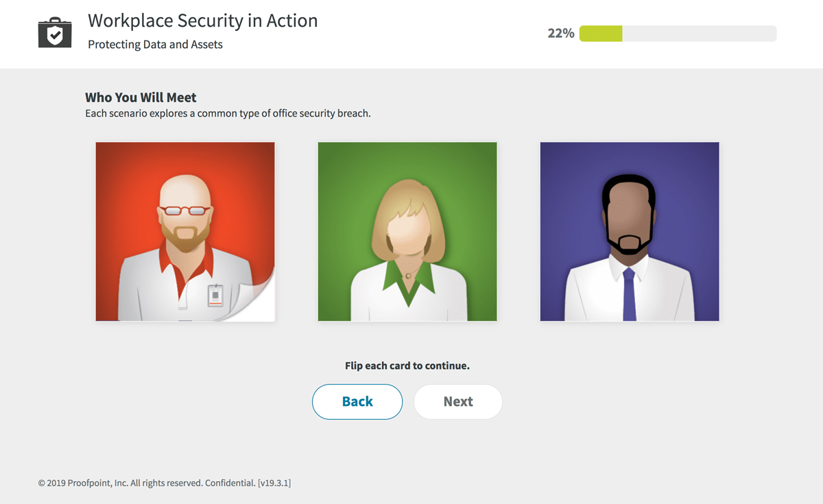Click the ID badge on the white shirt

[215, 294]
